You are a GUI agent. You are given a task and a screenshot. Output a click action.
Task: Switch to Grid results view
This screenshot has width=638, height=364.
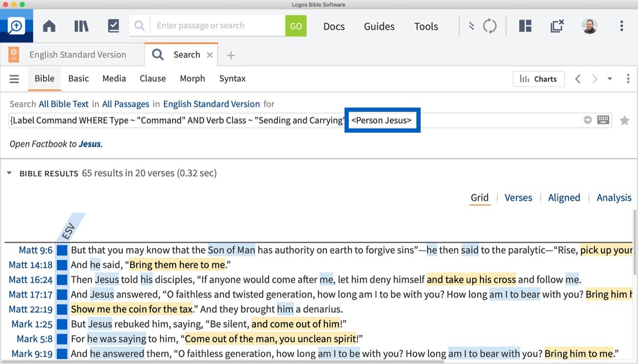[480, 198]
